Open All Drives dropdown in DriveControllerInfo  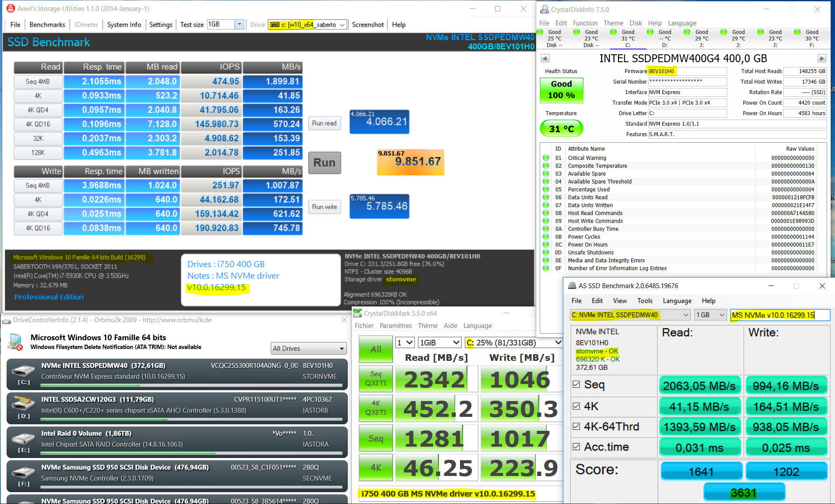(x=309, y=349)
